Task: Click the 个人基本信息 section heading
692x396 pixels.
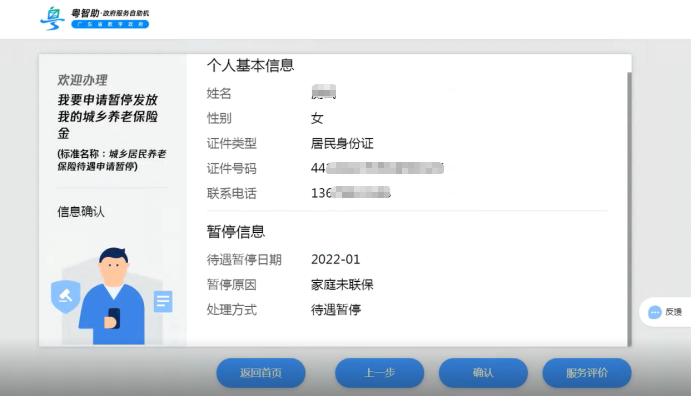Action: point(250,65)
